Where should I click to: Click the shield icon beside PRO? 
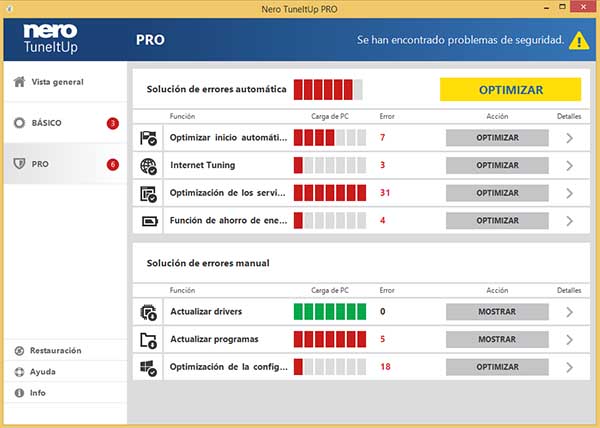click(19, 164)
